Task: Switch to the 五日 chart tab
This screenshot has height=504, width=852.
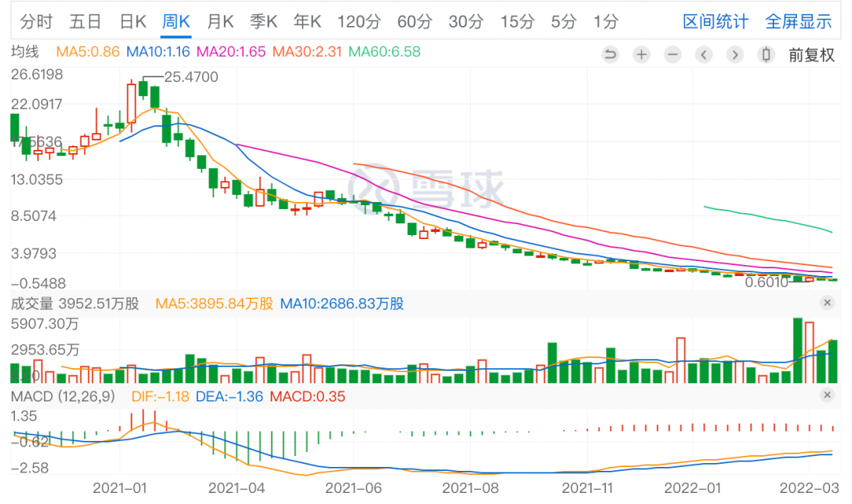Action: tap(86, 22)
